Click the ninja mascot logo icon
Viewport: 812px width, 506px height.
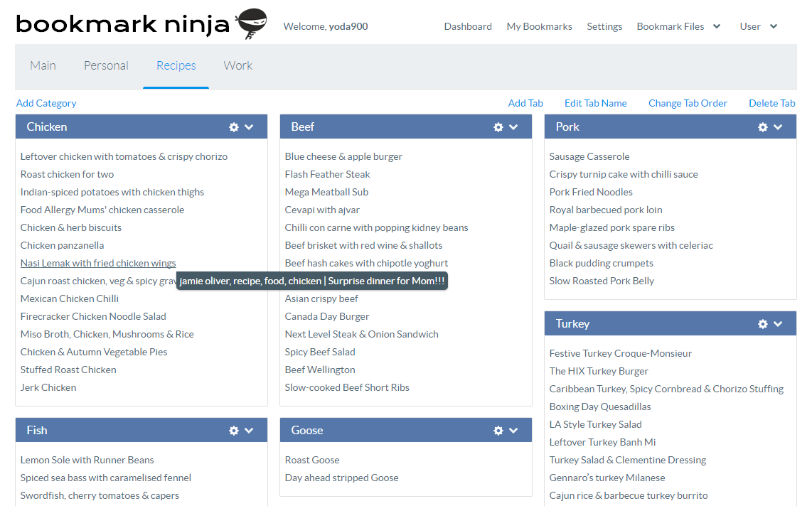click(251, 23)
